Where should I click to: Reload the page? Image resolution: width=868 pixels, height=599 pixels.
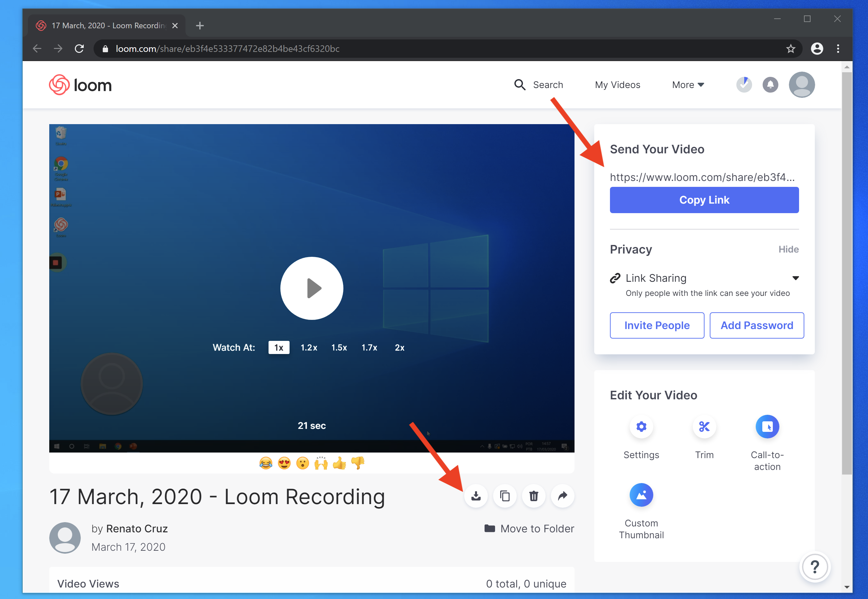pyautogui.click(x=79, y=49)
